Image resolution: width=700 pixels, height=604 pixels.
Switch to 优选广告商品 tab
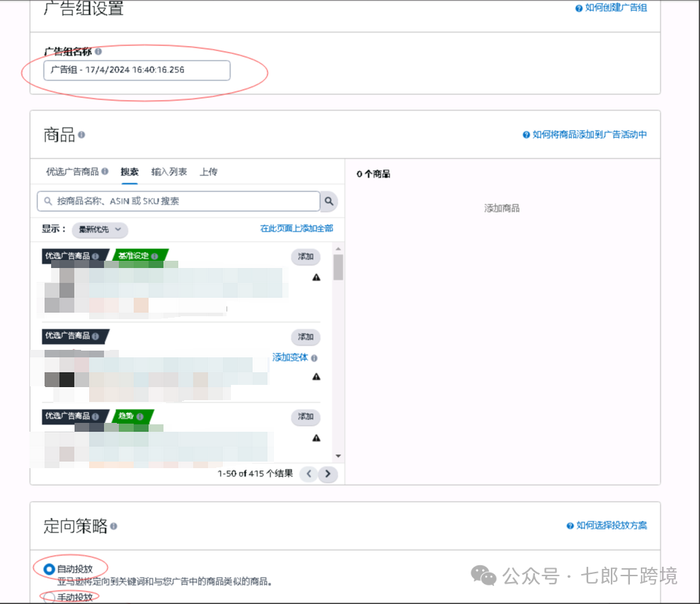tap(72, 172)
